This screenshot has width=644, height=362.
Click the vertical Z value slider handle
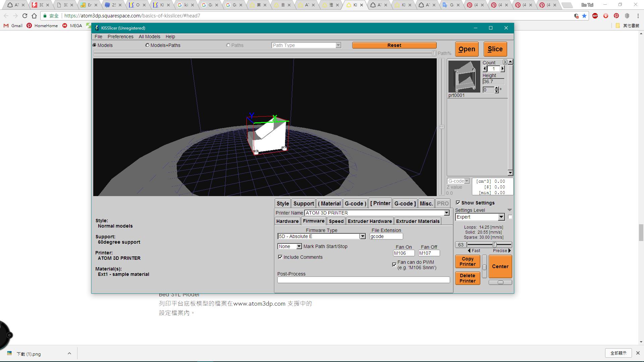[442, 127]
